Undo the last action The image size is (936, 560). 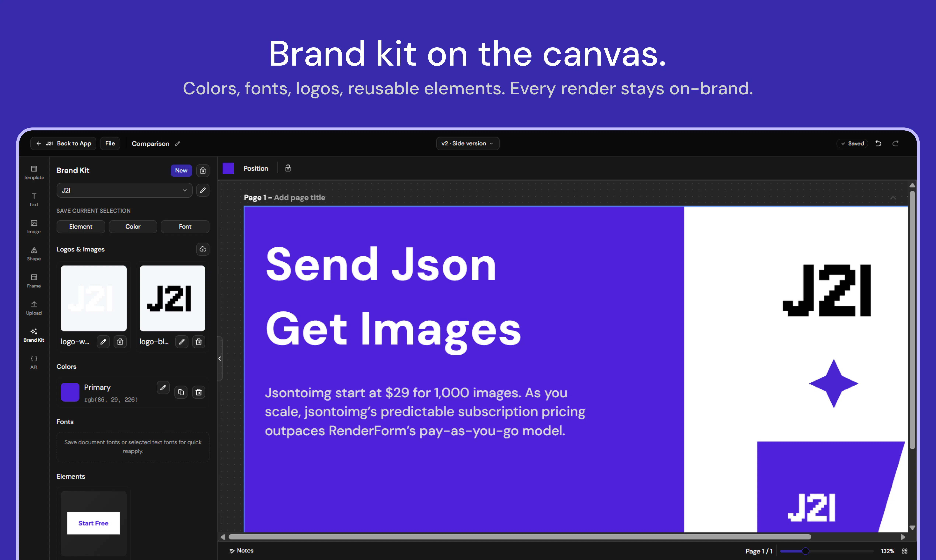coord(878,143)
